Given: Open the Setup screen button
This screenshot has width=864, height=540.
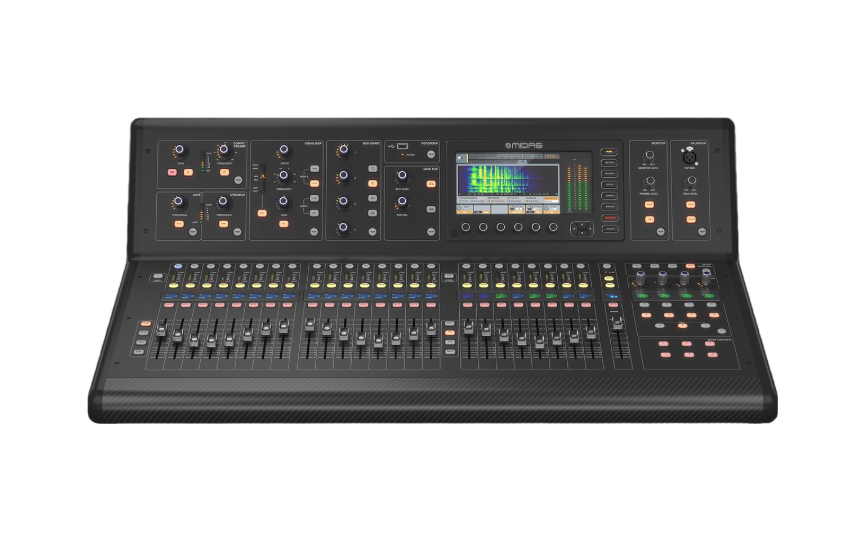Looking at the screenshot, I should click(609, 185).
